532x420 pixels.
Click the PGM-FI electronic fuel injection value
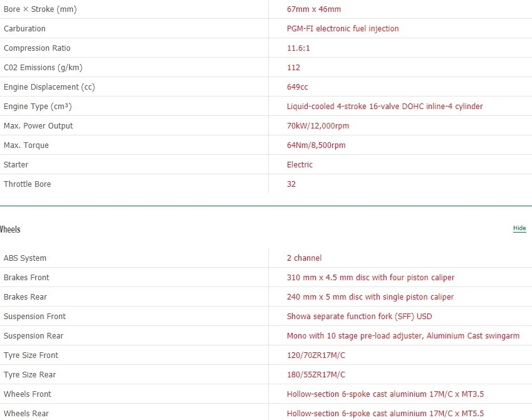click(x=342, y=29)
